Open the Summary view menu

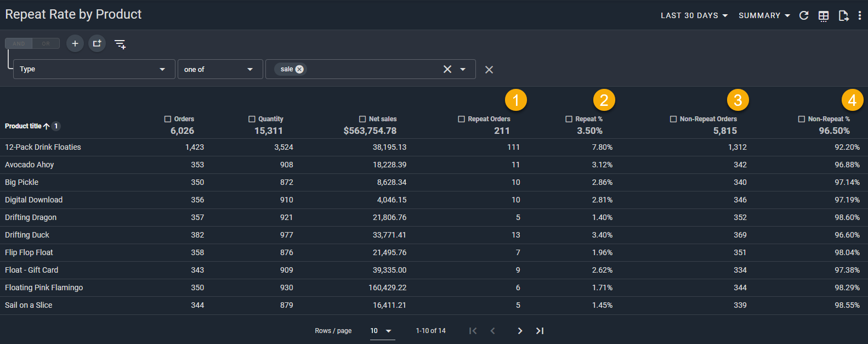pos(764,15)
